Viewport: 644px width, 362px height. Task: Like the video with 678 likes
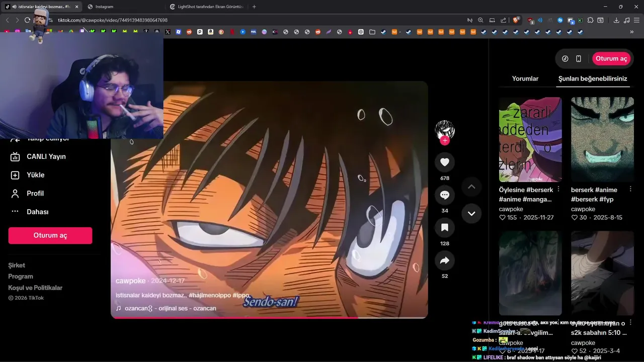[x=445, y=162]
